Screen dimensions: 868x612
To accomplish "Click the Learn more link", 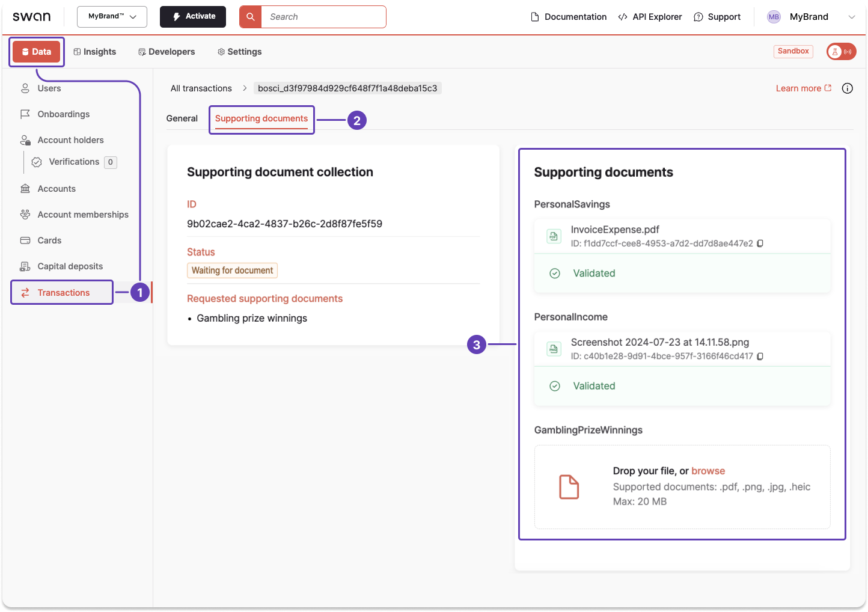I will pos(799,88).
